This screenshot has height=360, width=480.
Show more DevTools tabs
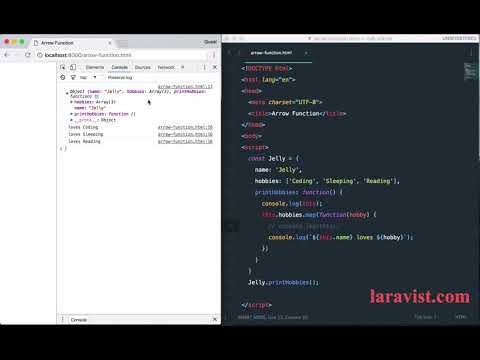click(x=182, y=67)
